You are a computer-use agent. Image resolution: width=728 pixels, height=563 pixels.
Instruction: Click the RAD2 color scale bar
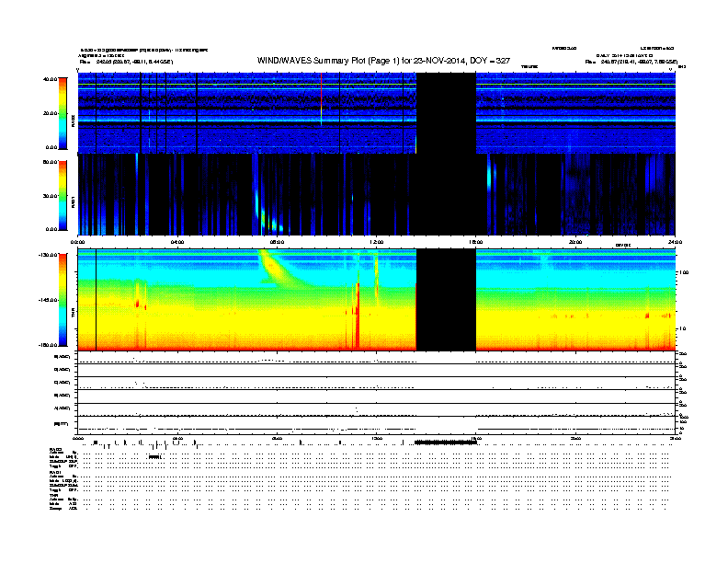63,113
